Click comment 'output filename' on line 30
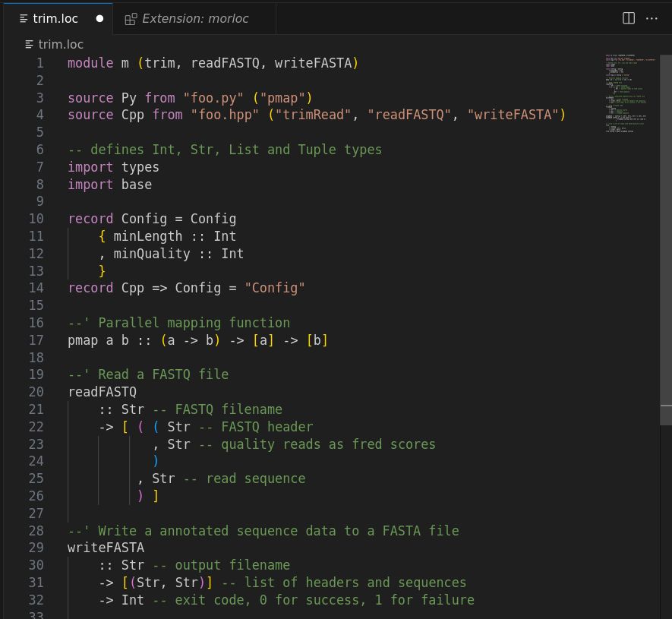This screenshot has height=619, width=672. (x=232, y=565)
